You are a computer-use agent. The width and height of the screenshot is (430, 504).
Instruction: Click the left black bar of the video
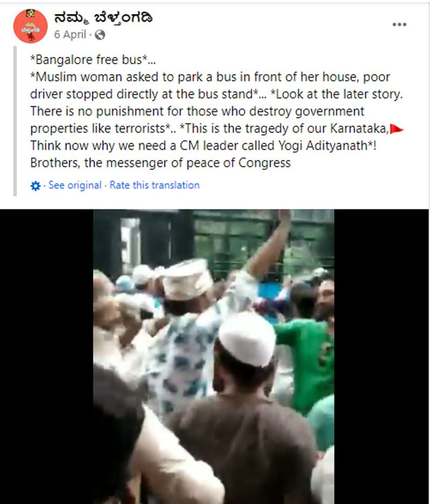(x=47, y=356)
